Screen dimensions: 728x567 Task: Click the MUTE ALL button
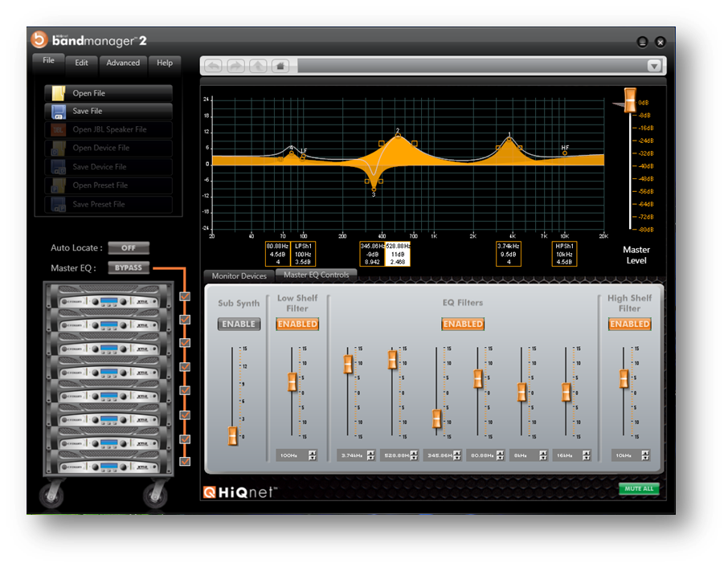click(x=639, y=488)
